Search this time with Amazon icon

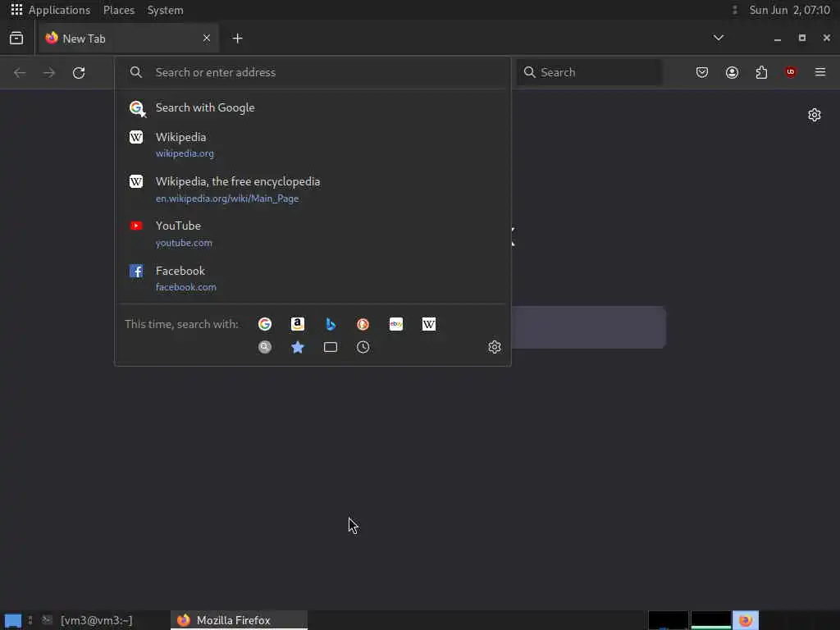[x=297, y=324]
